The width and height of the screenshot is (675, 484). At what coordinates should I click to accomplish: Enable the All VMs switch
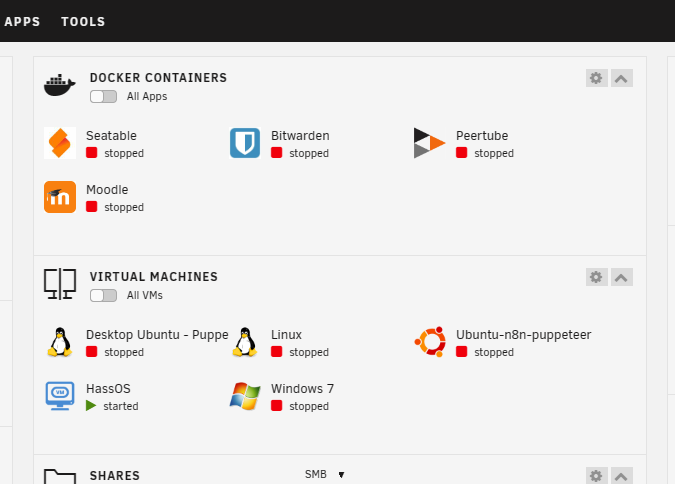[103, 295]
